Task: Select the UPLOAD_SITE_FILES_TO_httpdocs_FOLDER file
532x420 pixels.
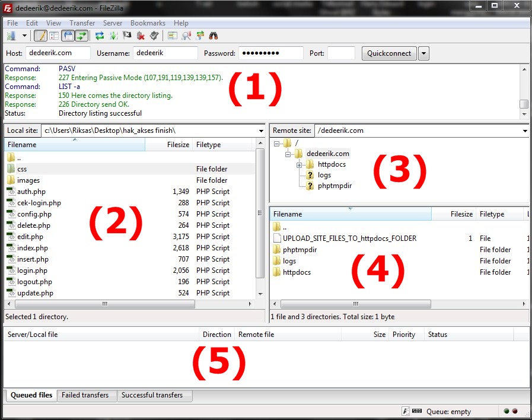Action: (x=400, y=238)
